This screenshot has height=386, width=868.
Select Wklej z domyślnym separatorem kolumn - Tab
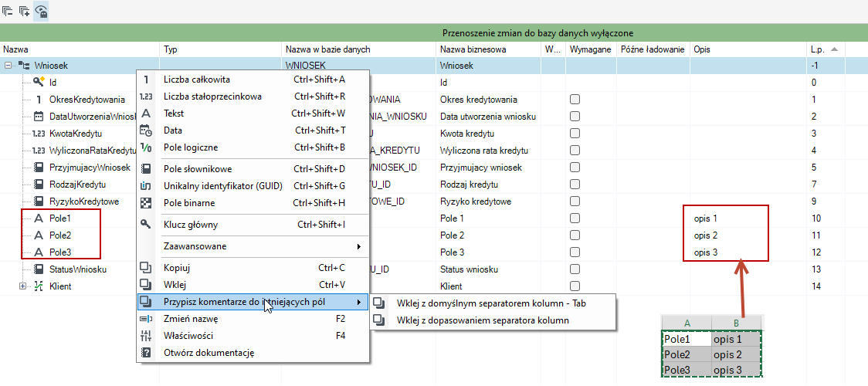click(x=493, y=303)
